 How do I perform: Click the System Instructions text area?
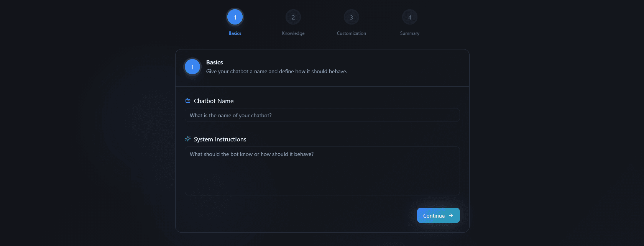click(322, 171)
